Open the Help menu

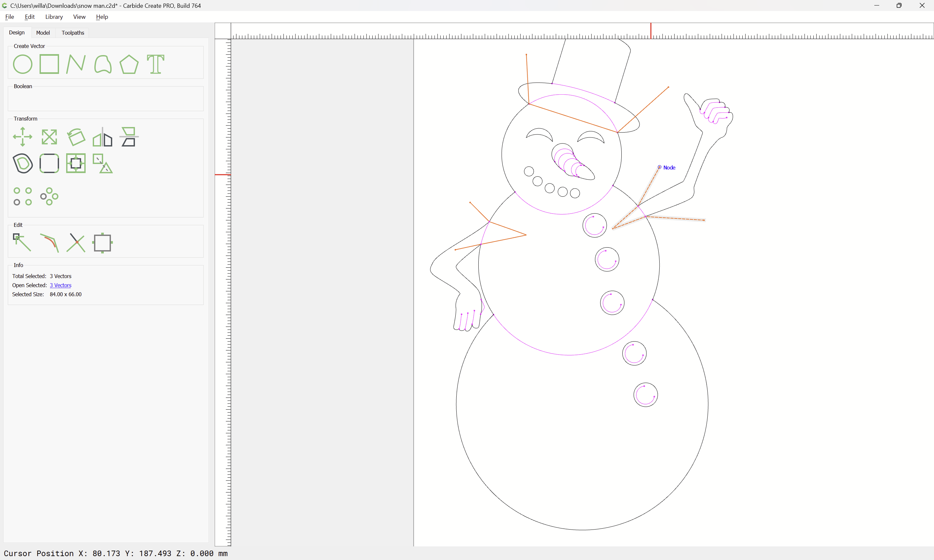pos(102,17)
